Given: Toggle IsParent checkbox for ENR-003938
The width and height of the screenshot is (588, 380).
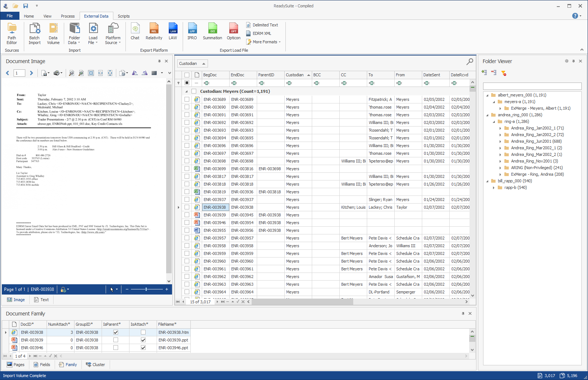Looking at the screenshot, I should pos(116,332).
